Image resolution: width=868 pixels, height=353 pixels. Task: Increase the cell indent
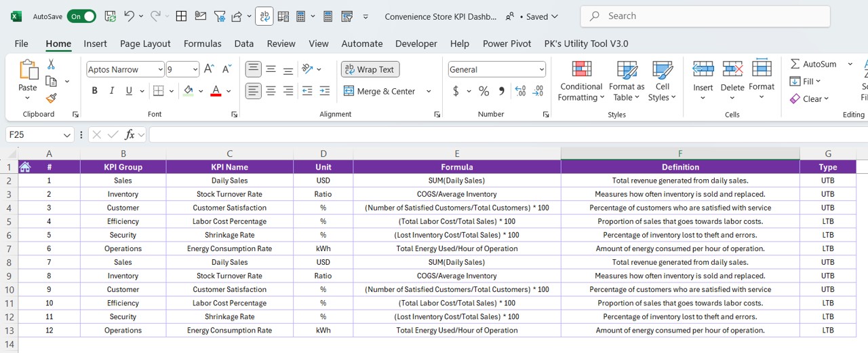[x=325, y=91]
